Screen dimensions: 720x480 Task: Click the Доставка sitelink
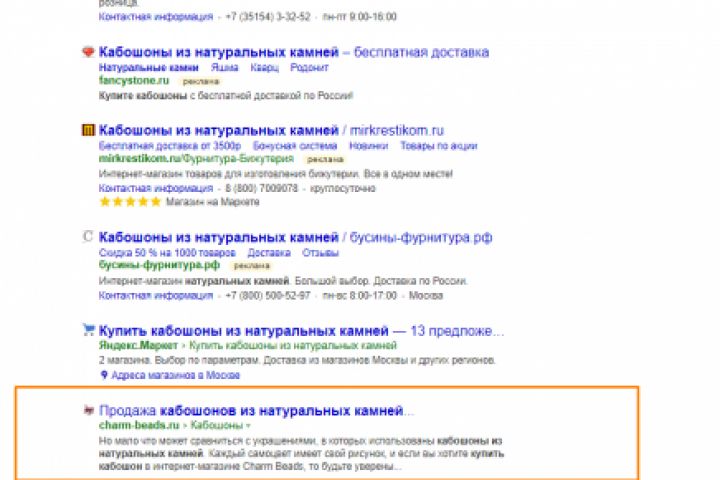[269, 253]
